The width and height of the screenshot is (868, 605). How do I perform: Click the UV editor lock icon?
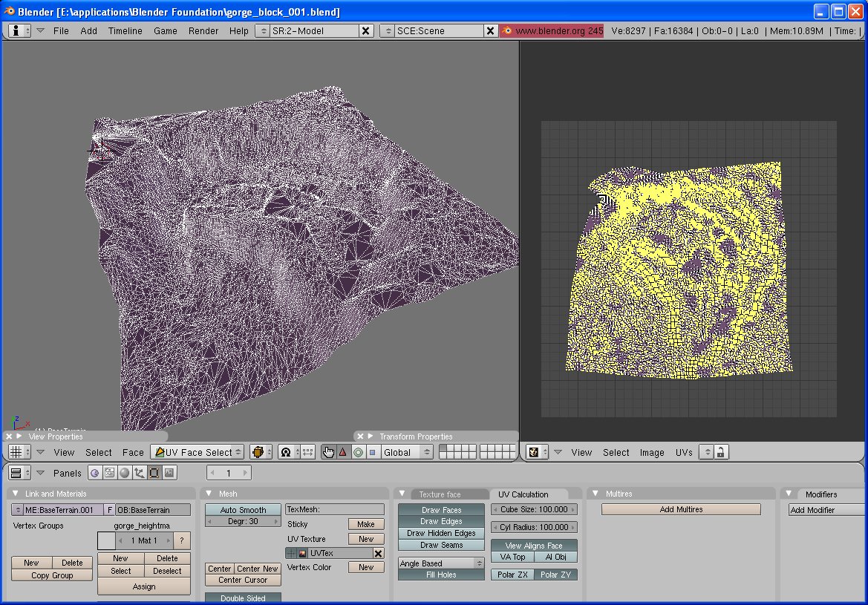(720, 452)
